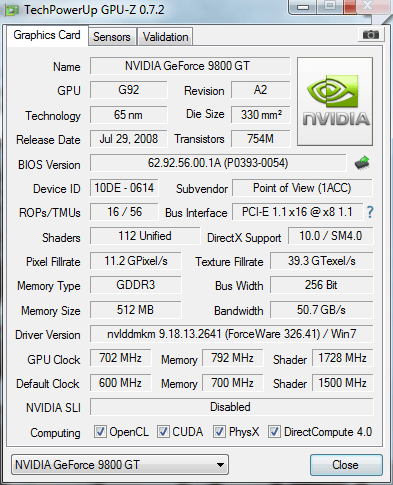Screen dimensions: 393x485
Task: Click the Name field showing GeForce 9800 GT
Action: pos(190,66)
